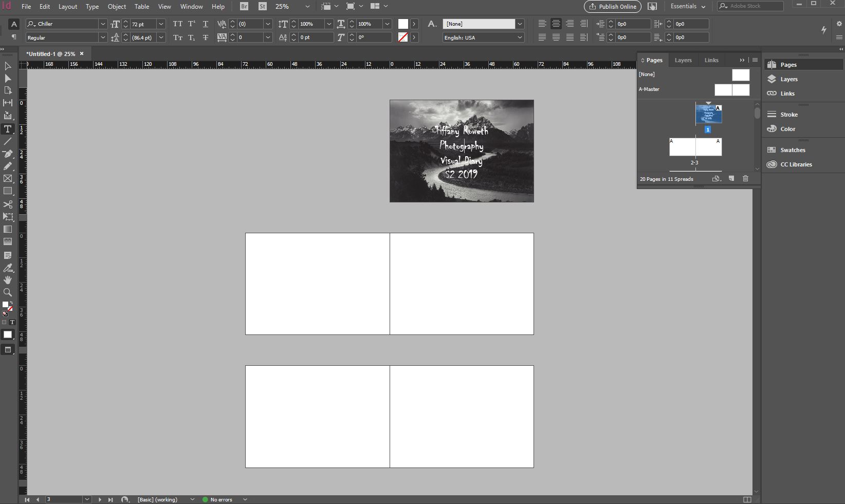845x504 pixels.
Task: Activate the Eyedropper tool
Action: [x=8, y=268]
